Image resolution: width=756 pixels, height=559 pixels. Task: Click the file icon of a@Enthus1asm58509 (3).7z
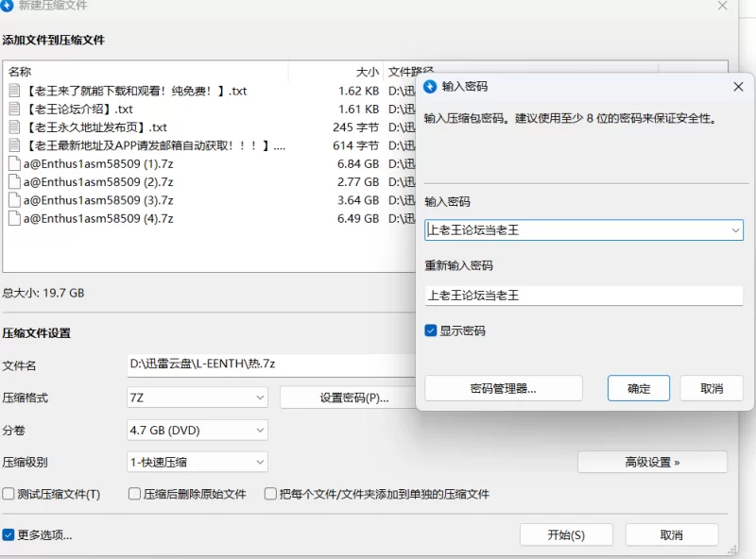coord(14,200)
